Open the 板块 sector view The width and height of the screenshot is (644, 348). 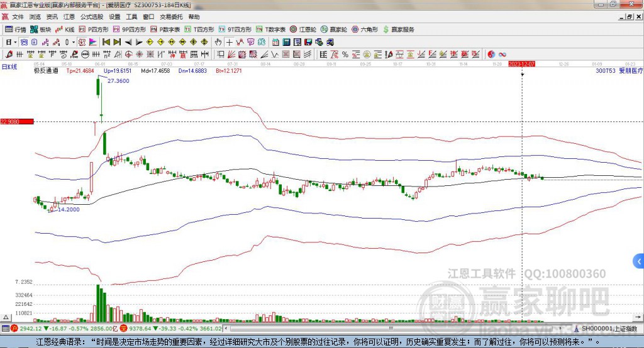pyautogui.click(x=40, y=30)
